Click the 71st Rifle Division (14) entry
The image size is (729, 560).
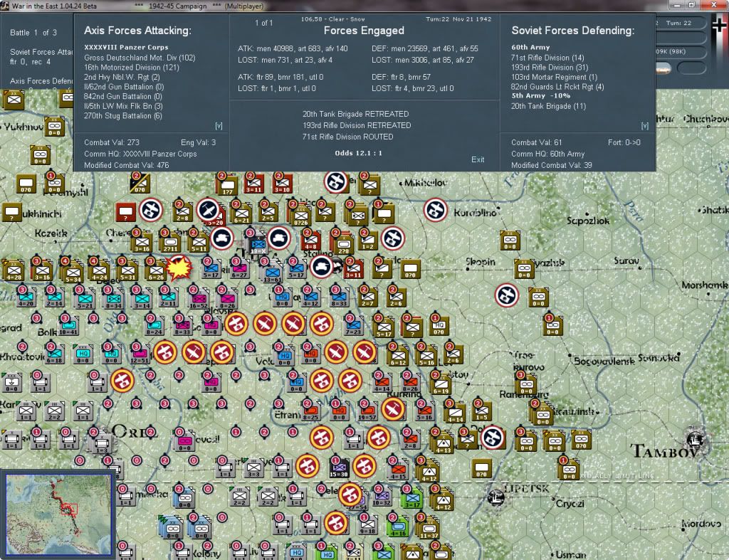[547, 58]
